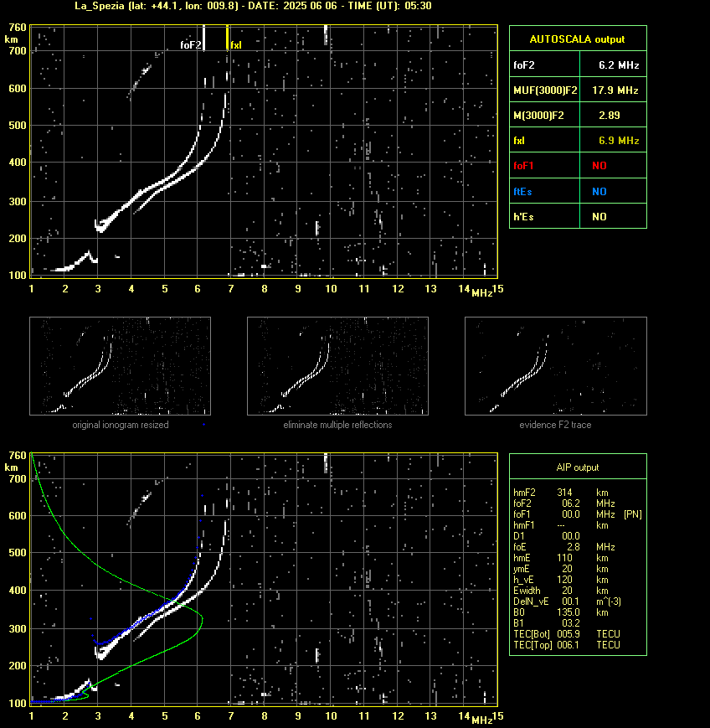Click the 'evidence F2 trace' caption
The image size is (710, 728).
coord(555,425)
